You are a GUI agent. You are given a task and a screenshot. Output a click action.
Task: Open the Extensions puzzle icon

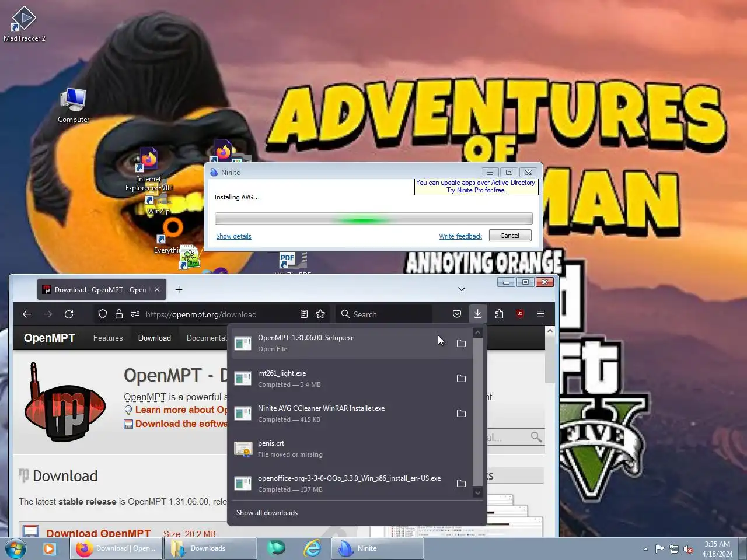pyautogui.click(x=499, y=314)
